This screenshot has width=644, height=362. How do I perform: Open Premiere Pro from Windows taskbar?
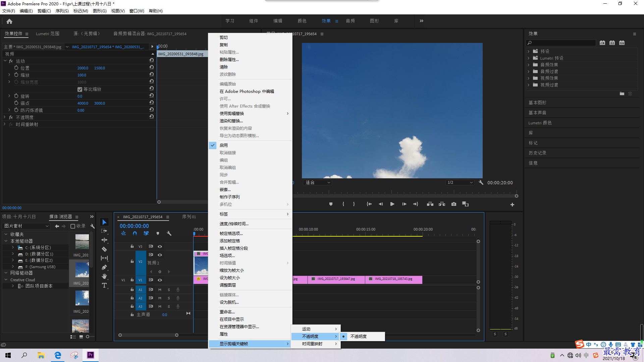[x=91, y=355]
